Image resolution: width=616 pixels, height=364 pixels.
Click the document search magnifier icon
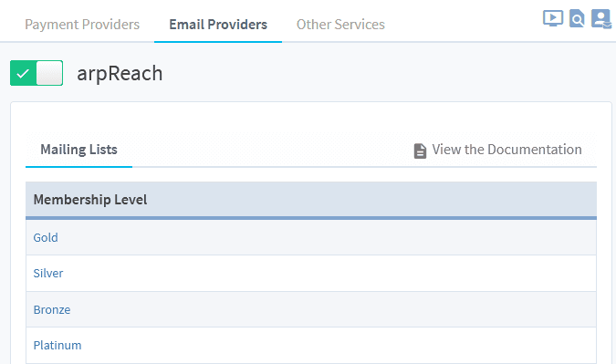pos(577,18)
